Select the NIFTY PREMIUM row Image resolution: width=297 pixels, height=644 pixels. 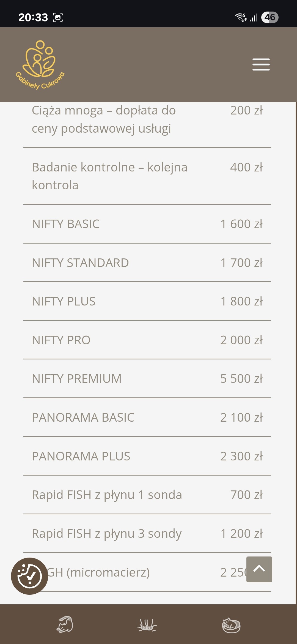pos(147,379)
